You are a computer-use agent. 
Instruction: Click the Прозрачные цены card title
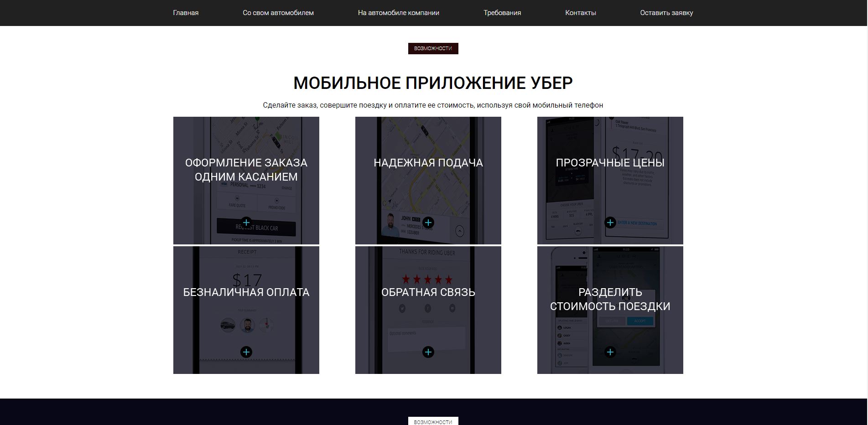pos(610,163)
